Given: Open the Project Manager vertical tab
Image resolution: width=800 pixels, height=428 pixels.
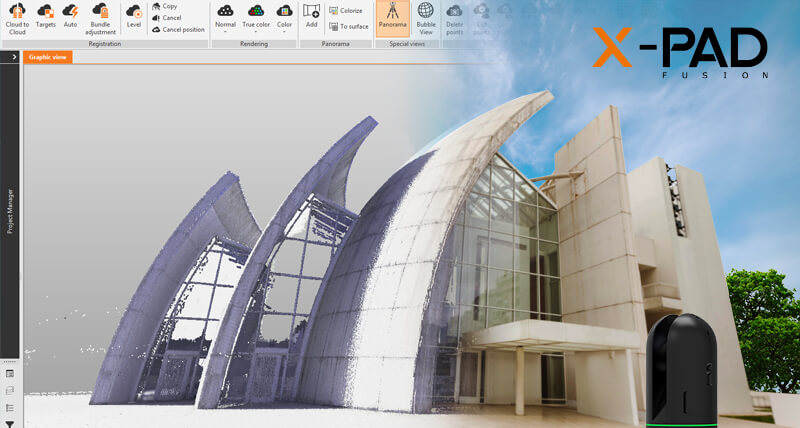Looking at the screenshot, I should (10, 211).
